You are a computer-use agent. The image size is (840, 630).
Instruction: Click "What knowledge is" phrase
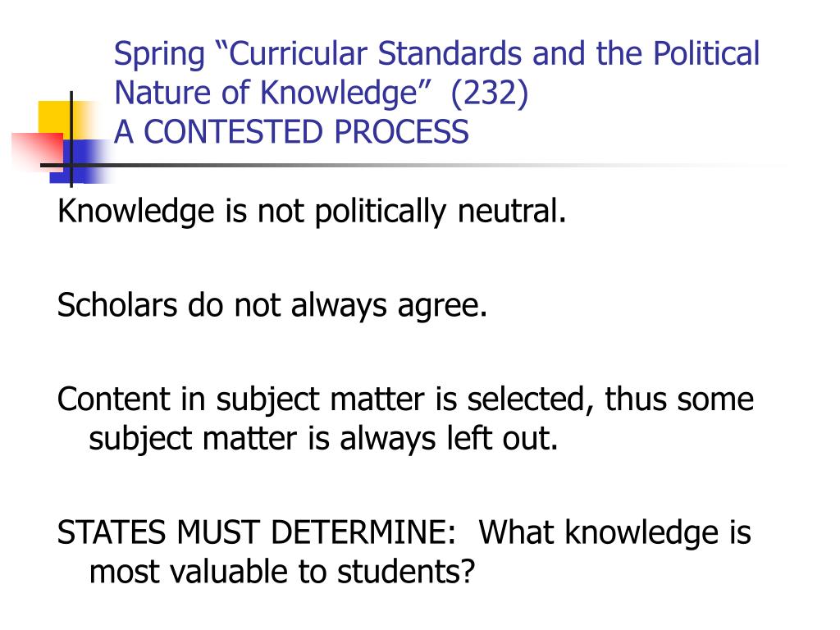[615, 532]
